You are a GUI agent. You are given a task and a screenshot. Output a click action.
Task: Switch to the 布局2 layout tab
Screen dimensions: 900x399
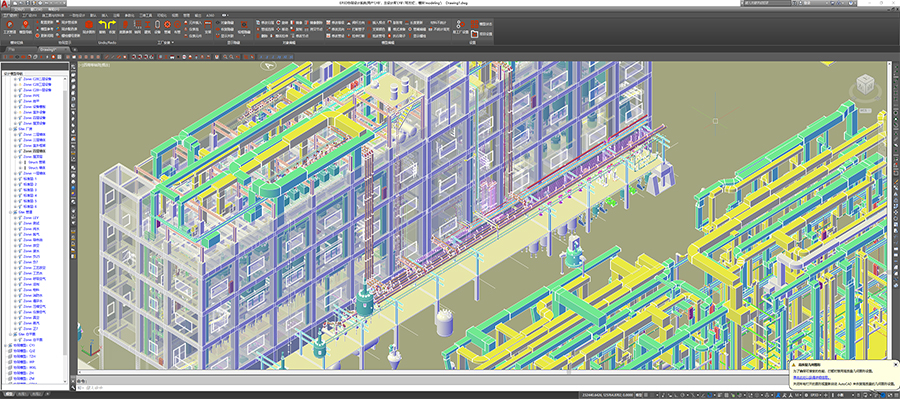pos(36,394)
